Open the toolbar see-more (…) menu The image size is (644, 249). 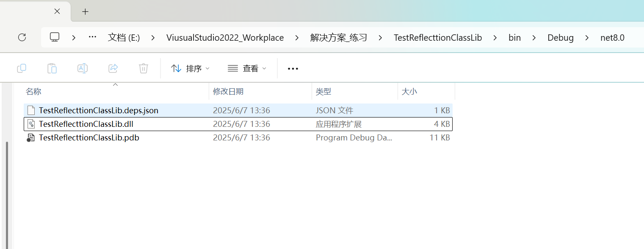tap(293, 68)
